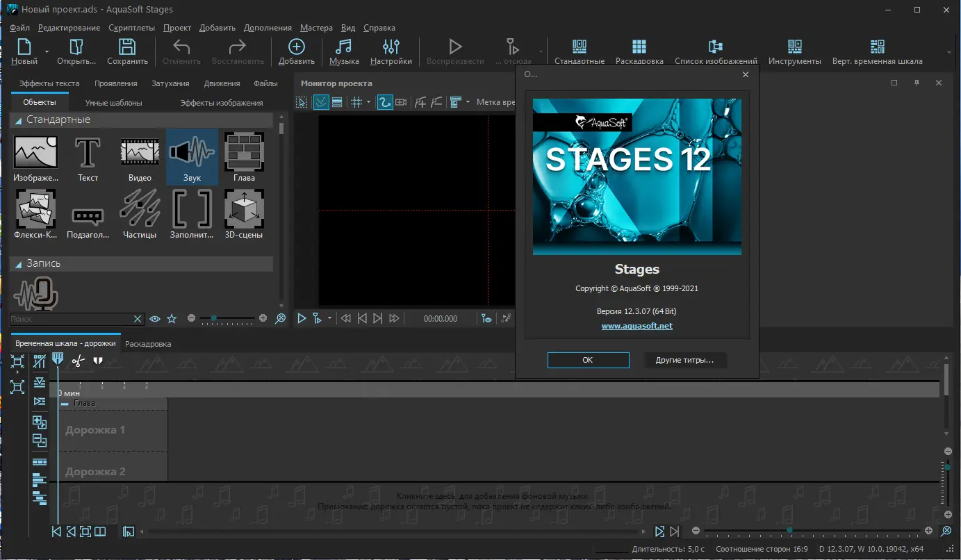Image resolution: width=961 pixels, height=560 pixels.
Task: Switch to the Раскадровка timeline tab
Action: 148,344
